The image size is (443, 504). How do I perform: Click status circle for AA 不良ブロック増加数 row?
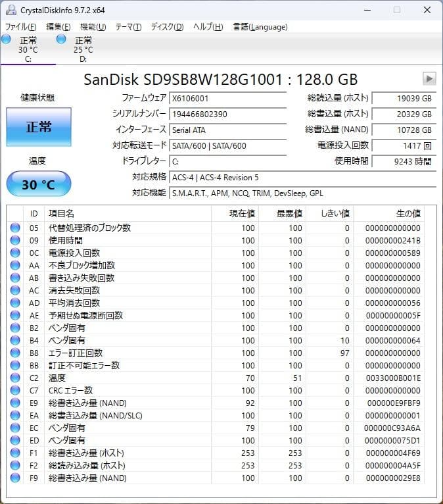(x=15, y=265)
